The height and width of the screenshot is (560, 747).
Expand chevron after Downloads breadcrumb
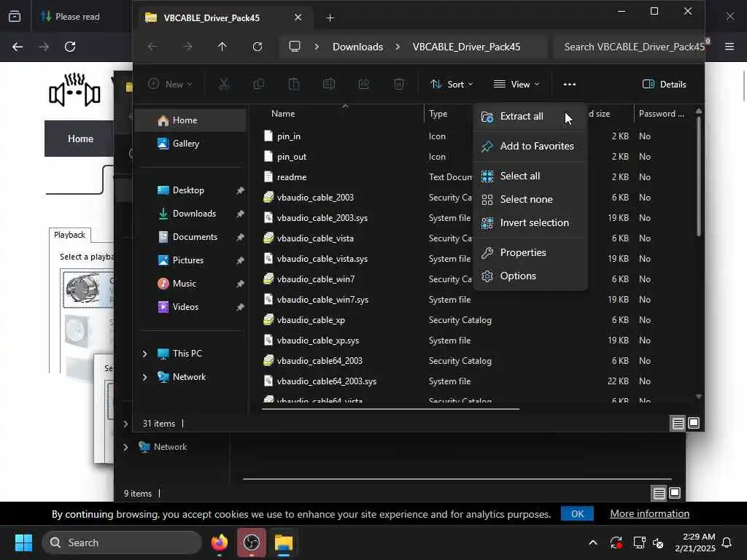[x=398, y=47]
